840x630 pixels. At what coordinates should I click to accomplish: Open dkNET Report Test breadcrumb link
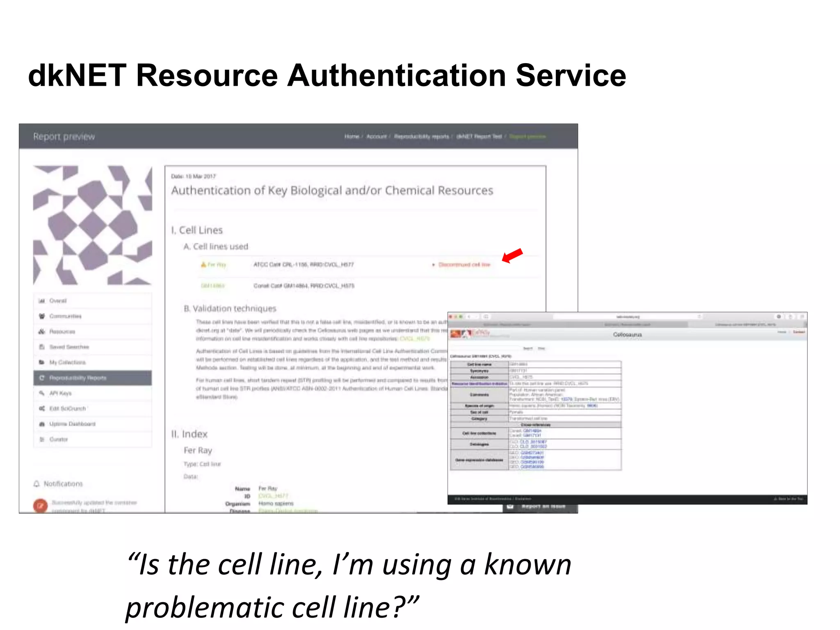(x=479, y=137)
